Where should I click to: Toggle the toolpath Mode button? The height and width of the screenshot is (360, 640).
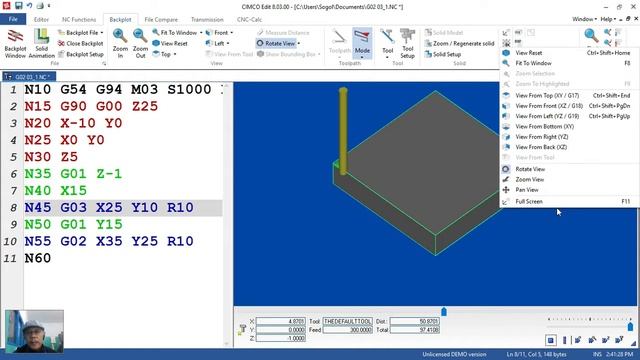362,43
